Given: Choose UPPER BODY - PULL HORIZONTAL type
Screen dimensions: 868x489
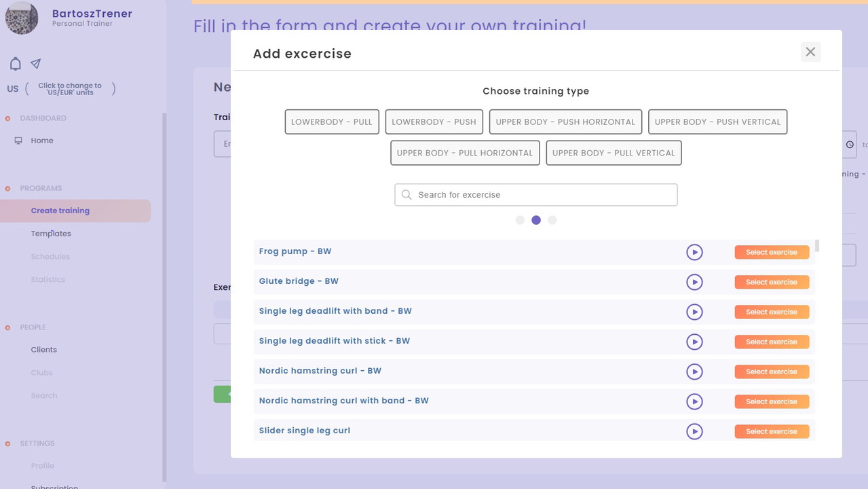Looking at the screenshot, I should coord(465,153).
